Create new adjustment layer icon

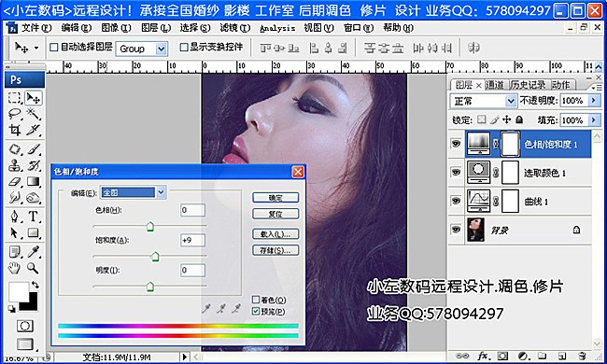(x=523, y=356)
